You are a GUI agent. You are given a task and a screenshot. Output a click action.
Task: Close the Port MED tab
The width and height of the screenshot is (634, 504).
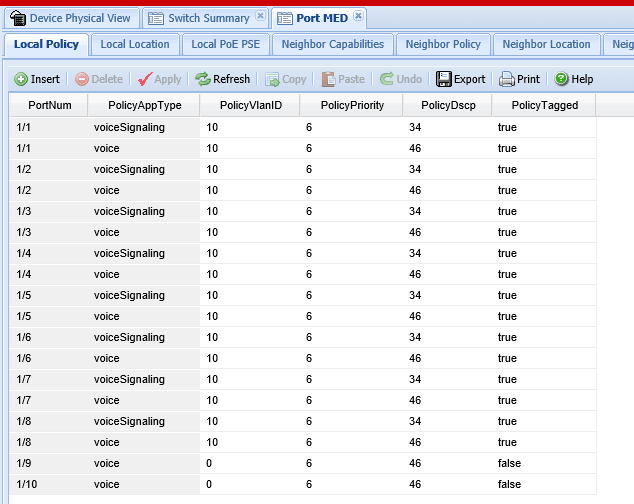[x=358, y=16]
